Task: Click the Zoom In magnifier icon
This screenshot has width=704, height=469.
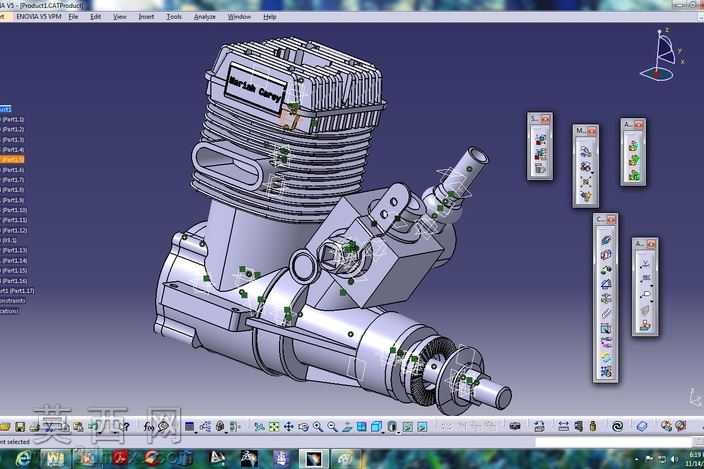Action: point(318,426)
